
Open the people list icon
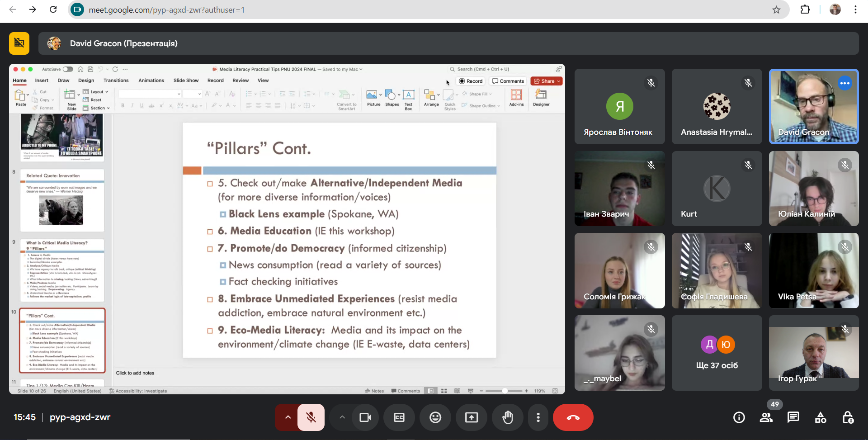coord(766,417)
